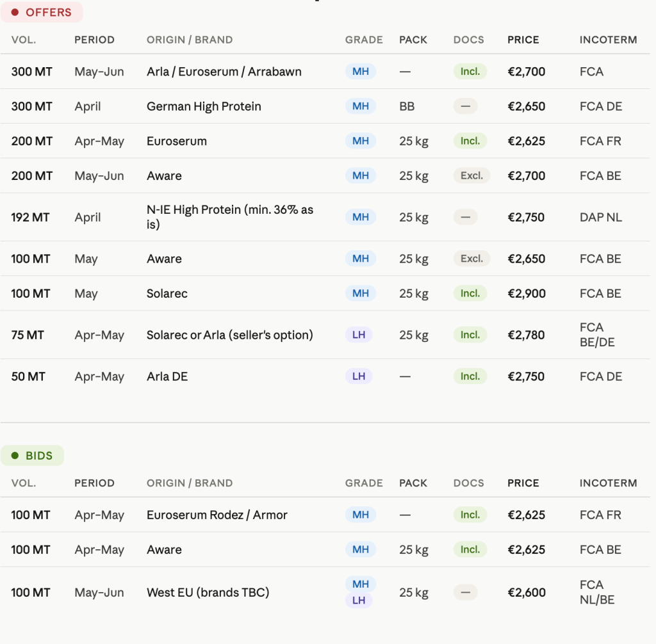Image resolution: width=656 pixels, height=644 pixels.
Task: Click the LH grade tag on 75 MT offer
Action: pos(359,335)
